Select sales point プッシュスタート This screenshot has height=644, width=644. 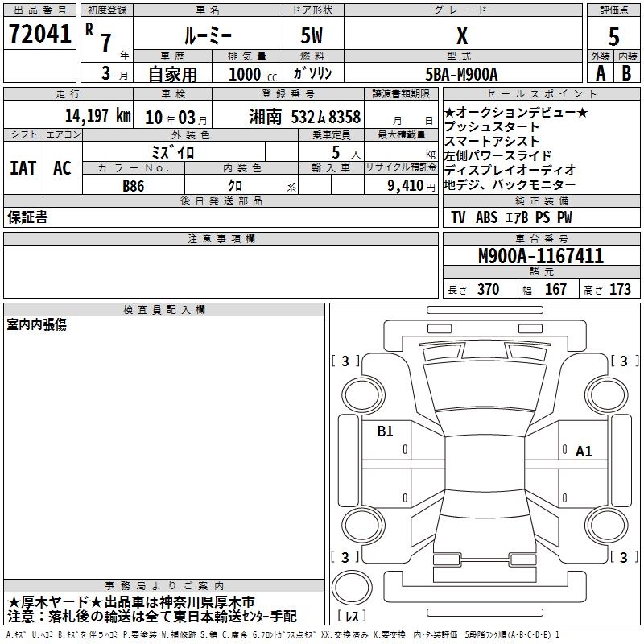point(491,126)
